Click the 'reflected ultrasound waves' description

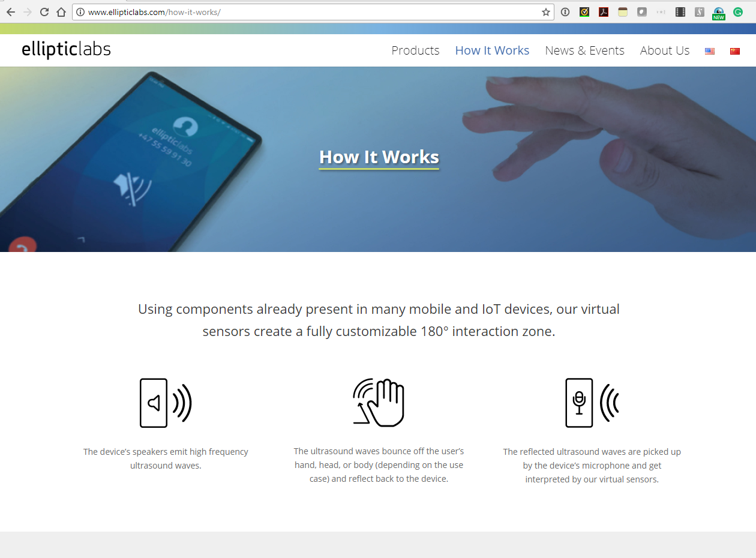592,466
